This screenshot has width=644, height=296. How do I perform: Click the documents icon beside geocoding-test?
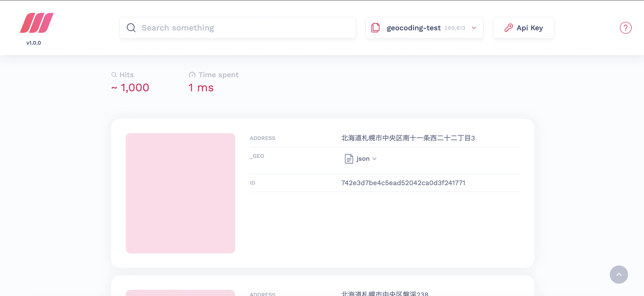click(x=375, y=28)
